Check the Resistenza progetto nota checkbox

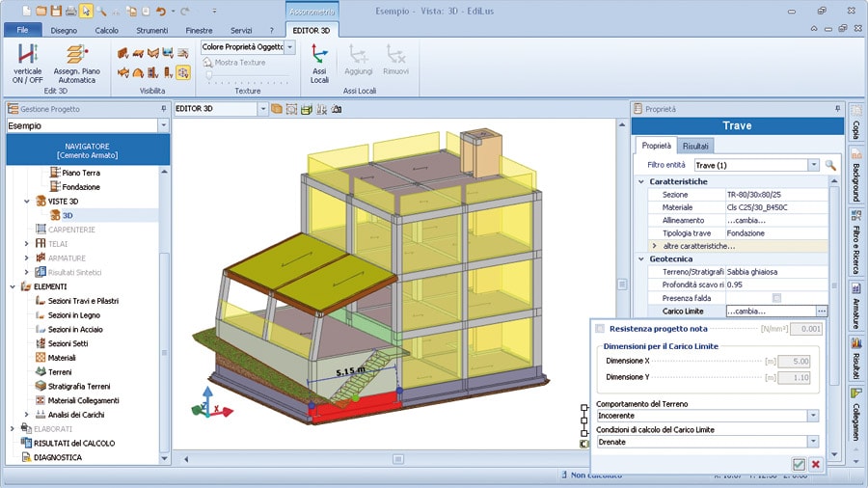point(600,329)
